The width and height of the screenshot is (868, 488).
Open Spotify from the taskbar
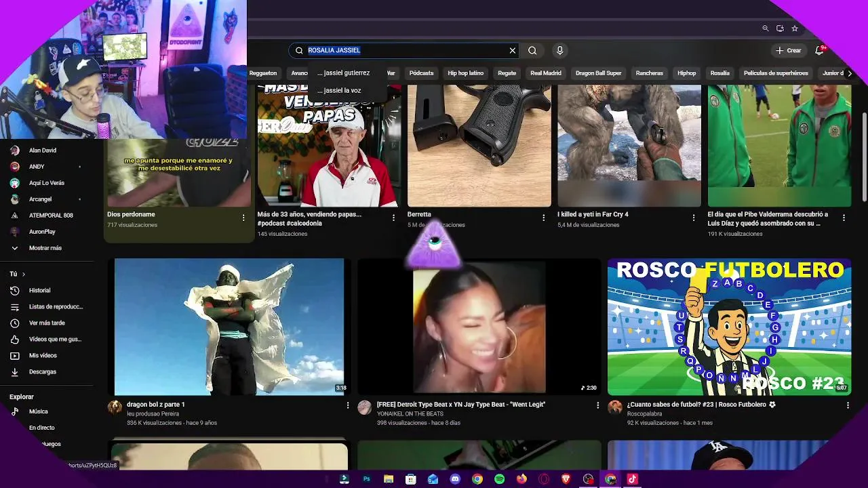point(499,479)
